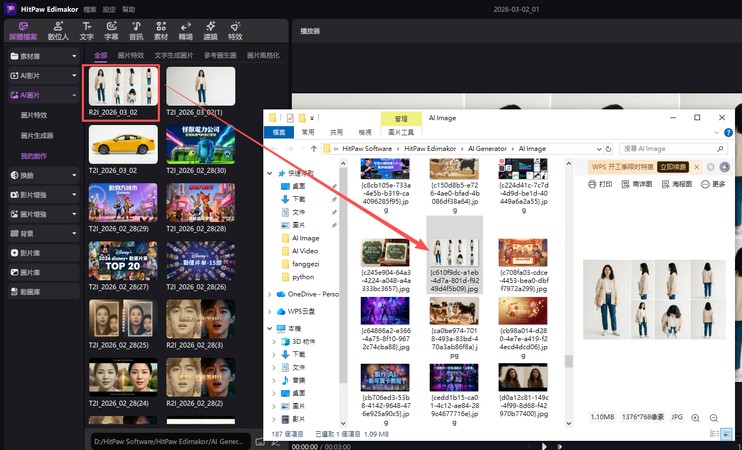
Task: Open the 音訊 audio tool
Action: [x=136, y=31]
